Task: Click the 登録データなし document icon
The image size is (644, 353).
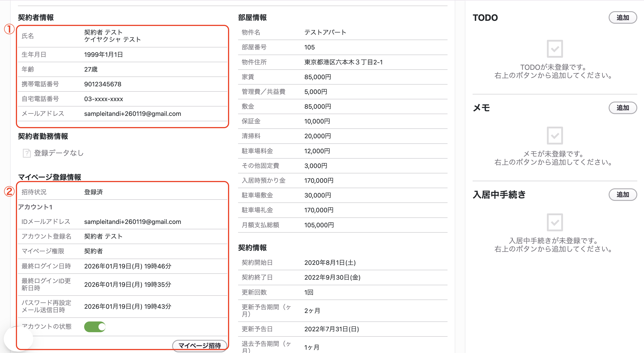Action: (26, 153)
